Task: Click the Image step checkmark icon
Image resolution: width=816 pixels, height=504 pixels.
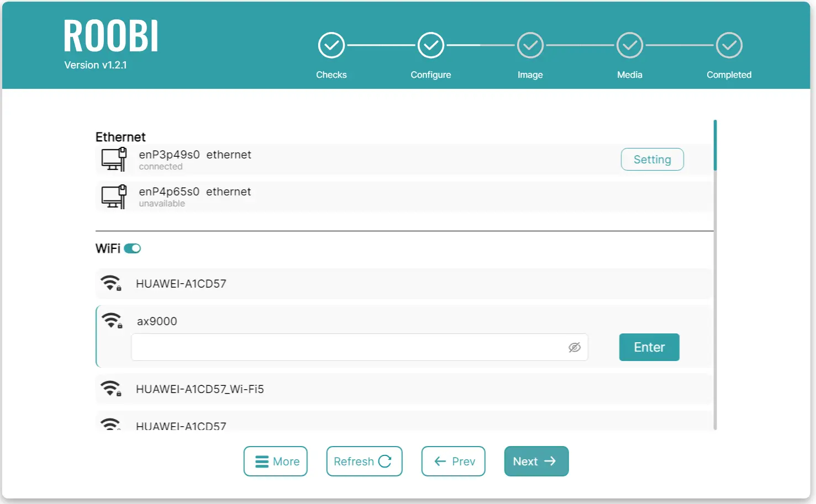Action: pyautogui.click(x=530, y=45)
